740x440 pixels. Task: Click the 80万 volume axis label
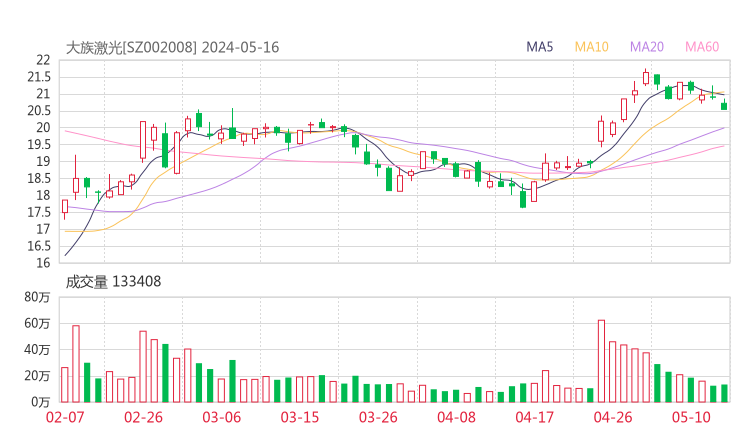(37, 297)
